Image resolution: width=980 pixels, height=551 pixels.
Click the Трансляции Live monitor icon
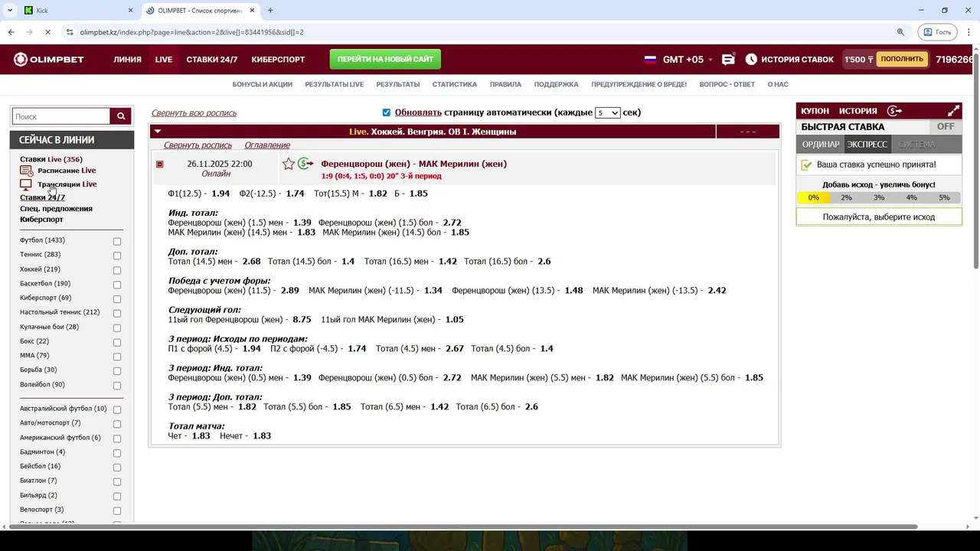[26, 184]
